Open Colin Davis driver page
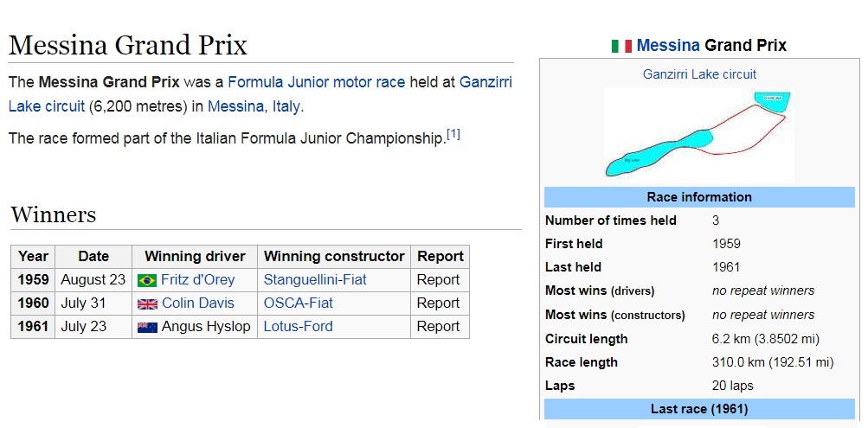 tap(197, 303)
